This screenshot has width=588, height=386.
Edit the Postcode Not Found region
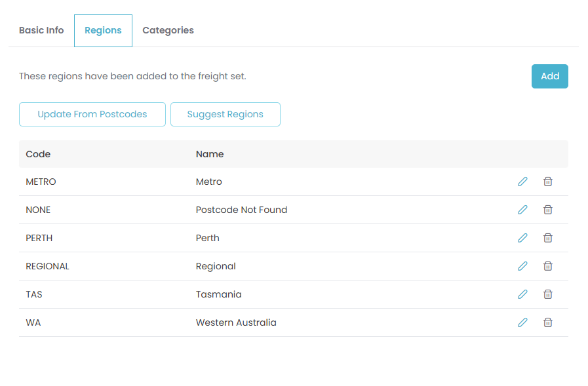(522, 210)
